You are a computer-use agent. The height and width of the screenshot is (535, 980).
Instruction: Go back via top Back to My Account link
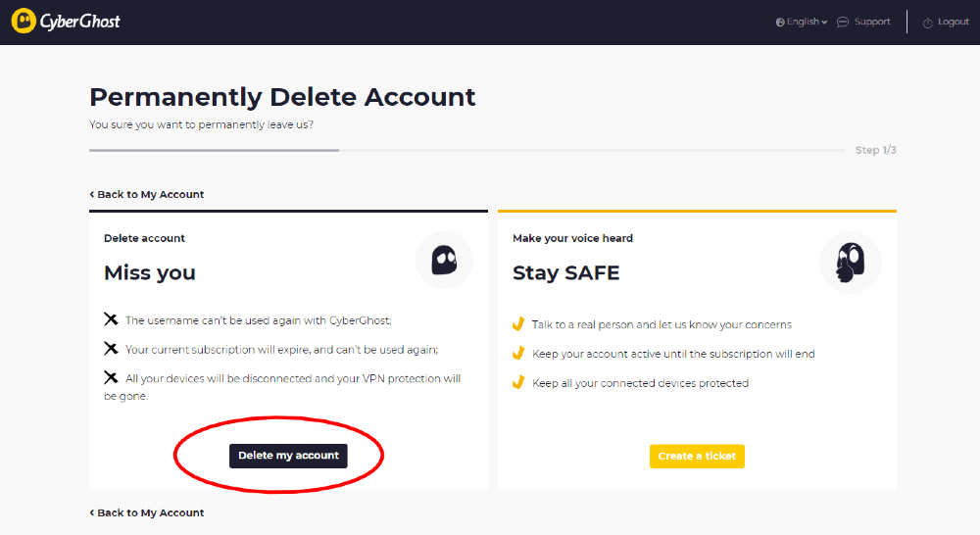pyautogui.click(x=147, y=194)
